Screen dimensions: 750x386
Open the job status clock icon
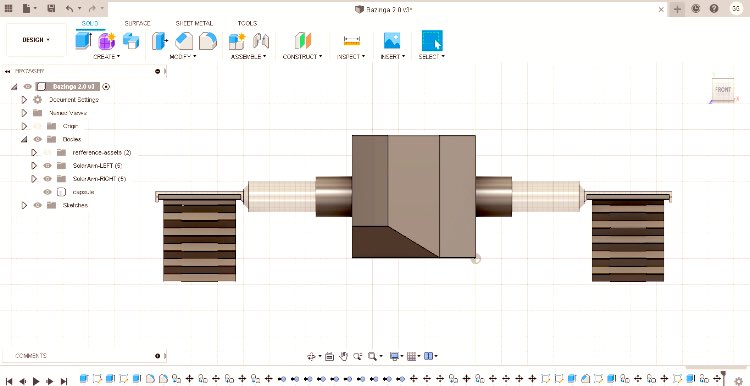pyautogui.click(x=695, y=9)
